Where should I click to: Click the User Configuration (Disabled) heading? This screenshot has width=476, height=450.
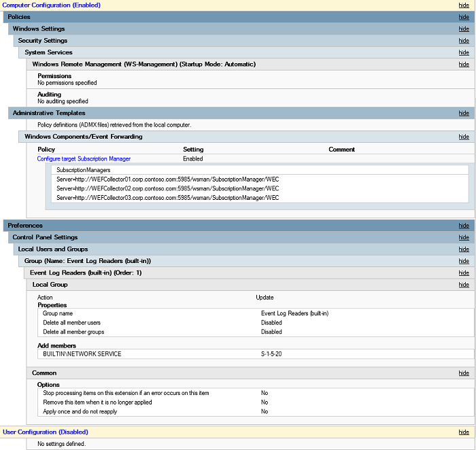pyautogui.click(x=46, y=432)
